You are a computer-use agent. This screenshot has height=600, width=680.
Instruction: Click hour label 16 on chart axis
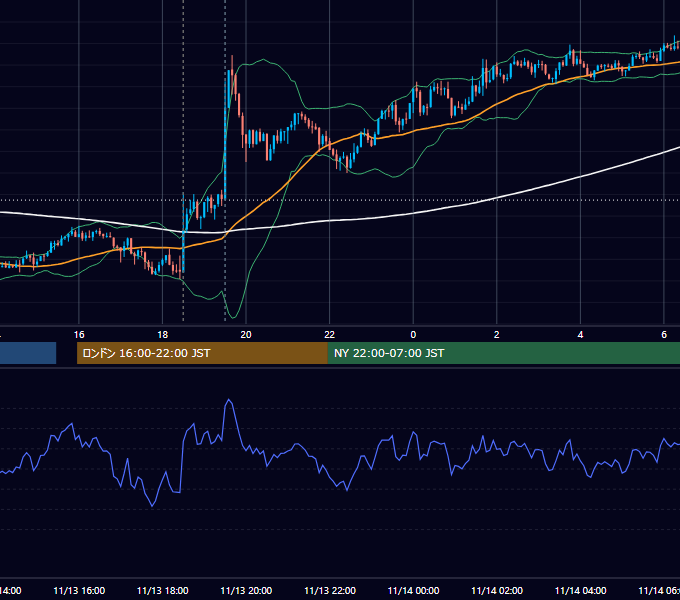tap(79, 335)
